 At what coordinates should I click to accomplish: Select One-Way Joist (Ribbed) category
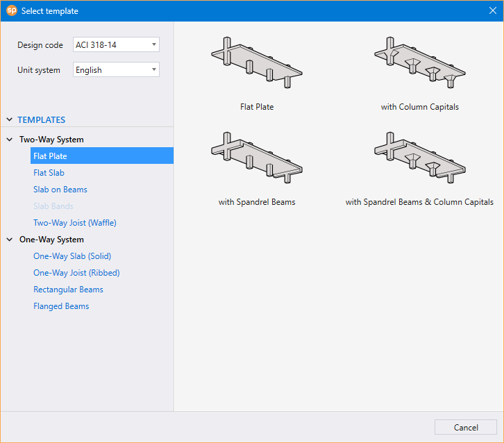(x=76, y=273)
